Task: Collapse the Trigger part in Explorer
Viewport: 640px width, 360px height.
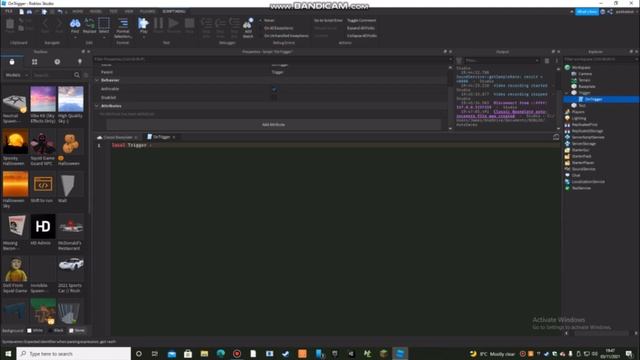Action: (567, 93)
